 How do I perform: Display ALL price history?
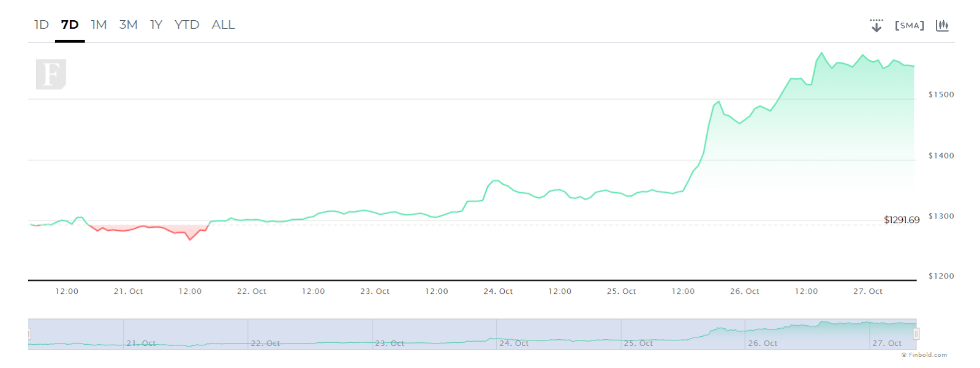click(223, 24)
